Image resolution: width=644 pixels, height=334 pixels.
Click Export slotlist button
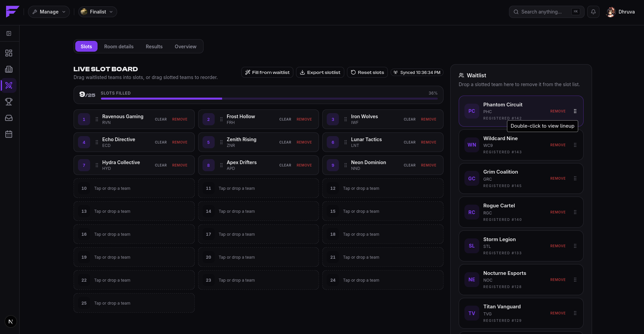320,72
